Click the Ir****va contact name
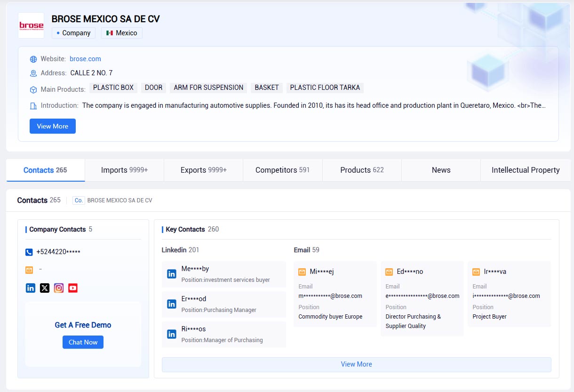 point(495,272)
